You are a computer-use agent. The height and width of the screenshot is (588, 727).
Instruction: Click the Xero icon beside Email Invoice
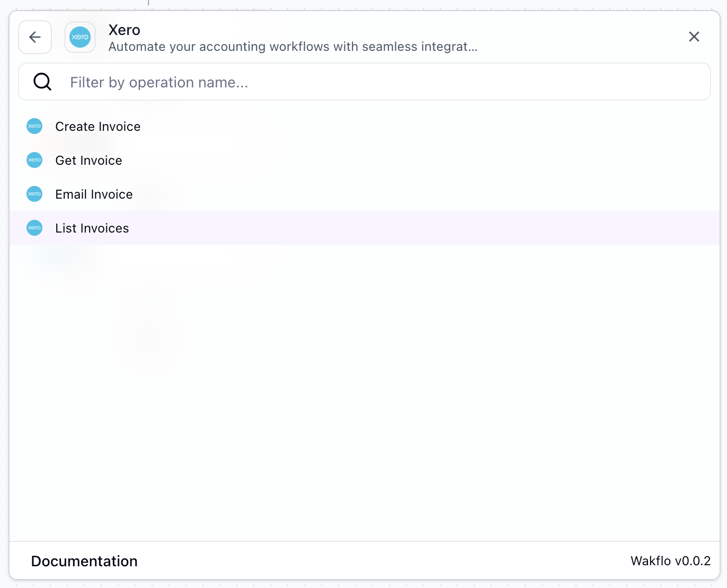click(34, 194)
